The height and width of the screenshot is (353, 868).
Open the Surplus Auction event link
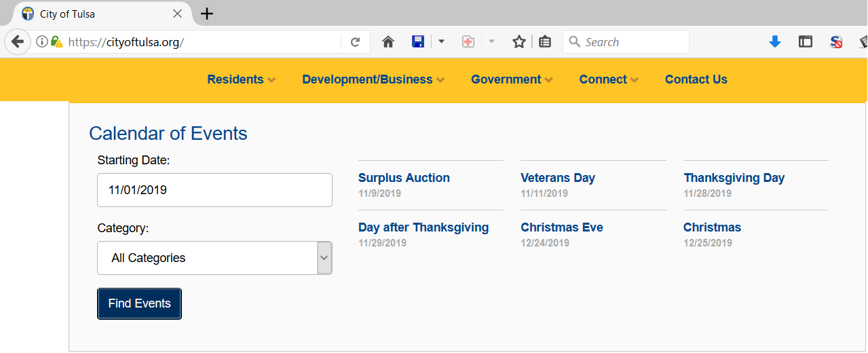404,178
